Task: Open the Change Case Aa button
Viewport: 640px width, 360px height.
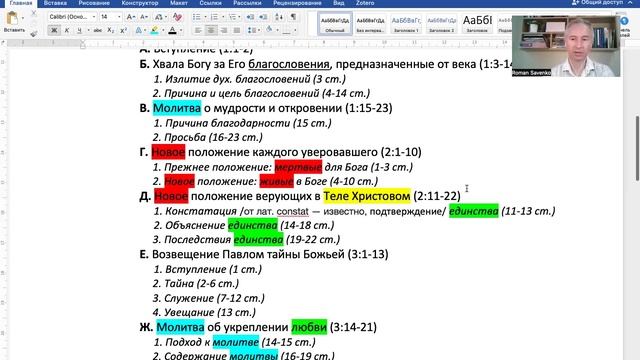Action: (159, 17)
